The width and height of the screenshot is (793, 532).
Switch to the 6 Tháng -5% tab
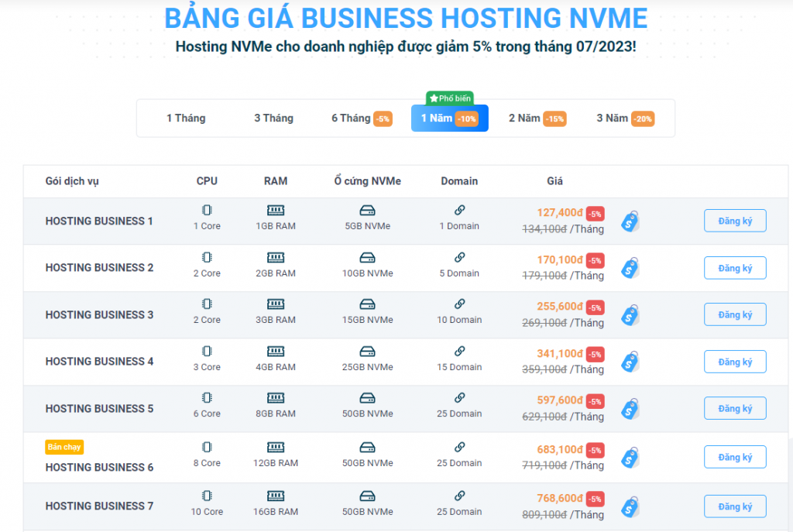[x=362, y=118]
